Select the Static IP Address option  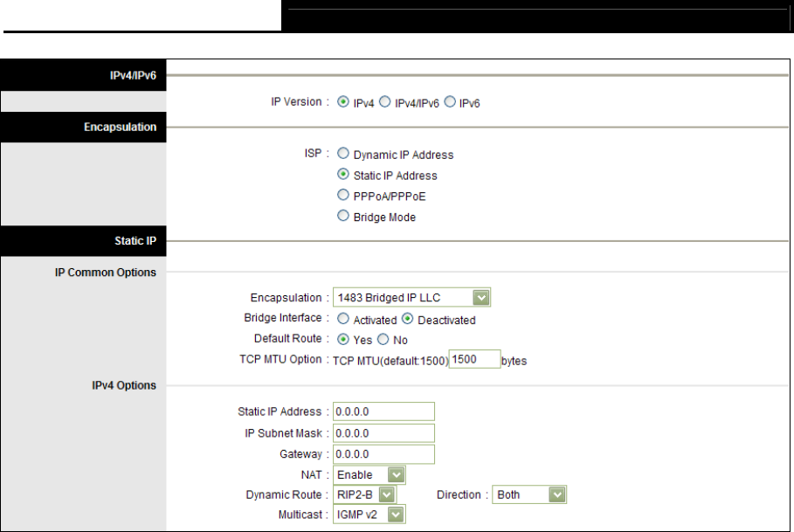coord(343,174)
